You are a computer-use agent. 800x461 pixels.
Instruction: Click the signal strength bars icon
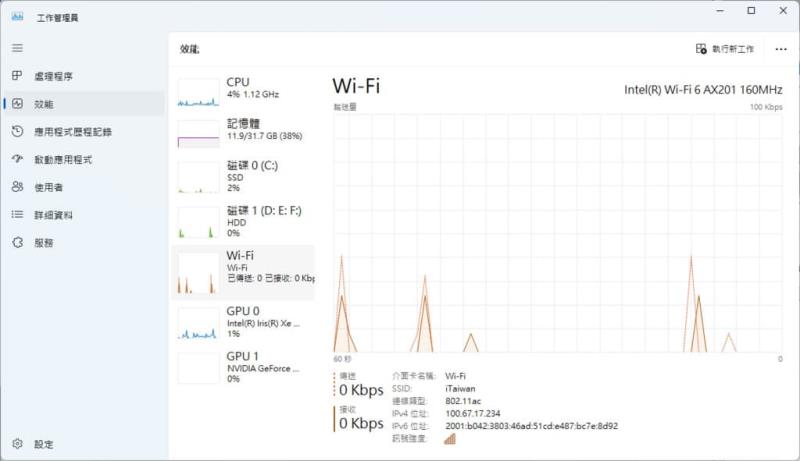[x=449, y=439]
